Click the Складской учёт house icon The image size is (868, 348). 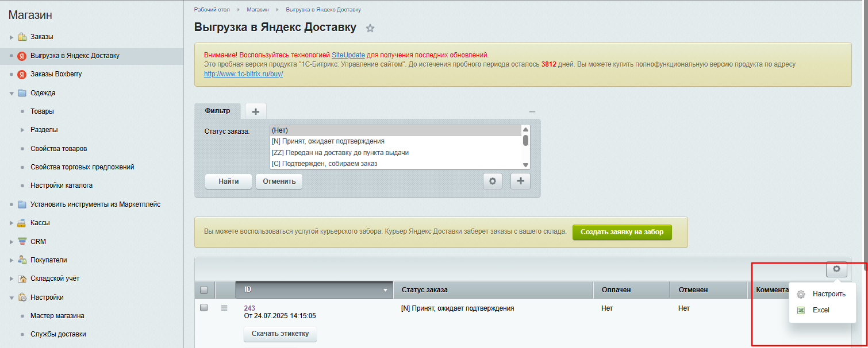[22, 279]
